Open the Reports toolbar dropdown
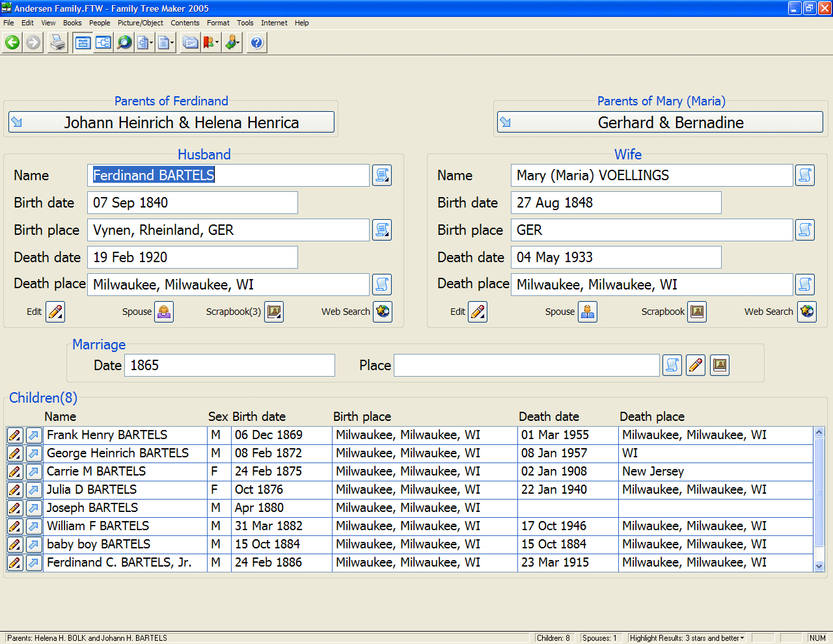 click(166, 43)
